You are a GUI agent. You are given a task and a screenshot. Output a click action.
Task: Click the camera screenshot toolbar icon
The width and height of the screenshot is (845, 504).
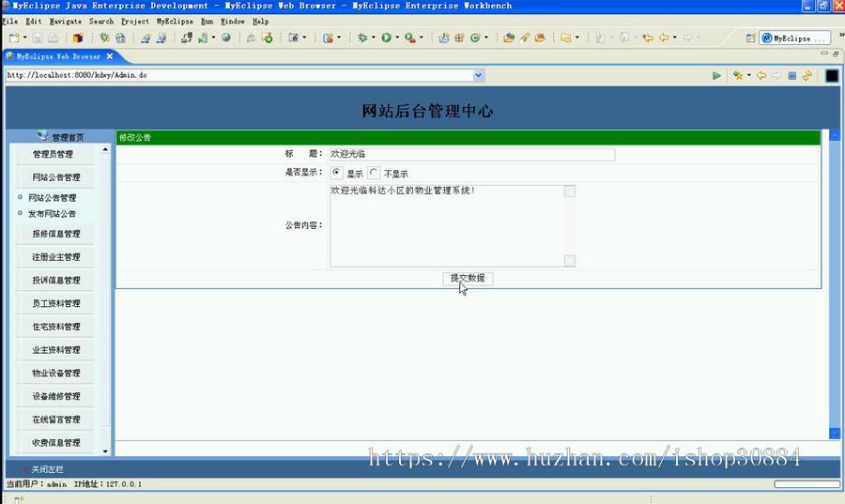(x=294, y=38)
